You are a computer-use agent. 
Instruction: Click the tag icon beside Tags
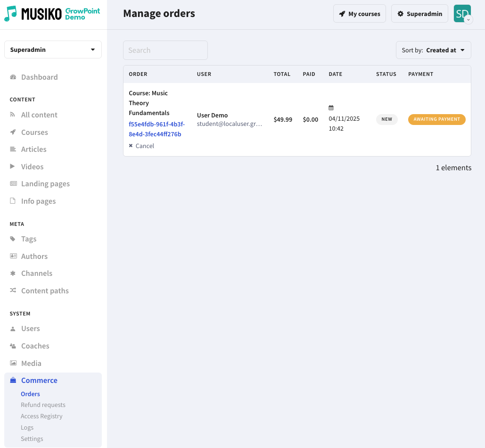coord(13,239)
